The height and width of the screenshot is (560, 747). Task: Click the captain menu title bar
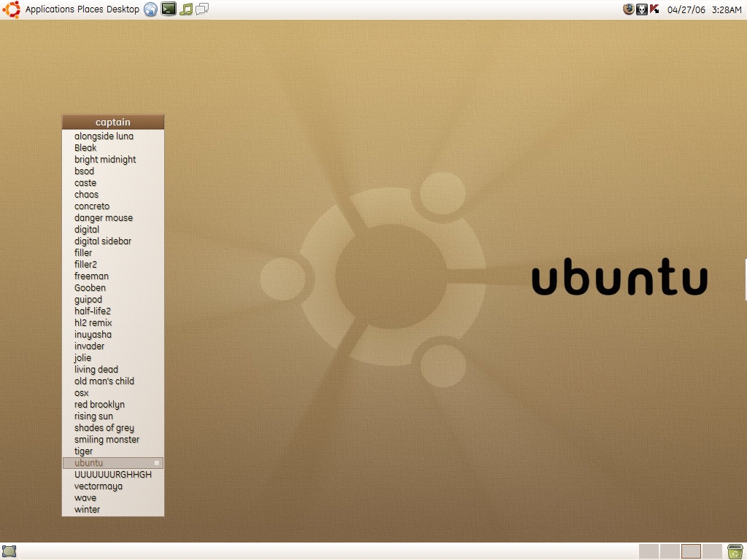[113, 122]
